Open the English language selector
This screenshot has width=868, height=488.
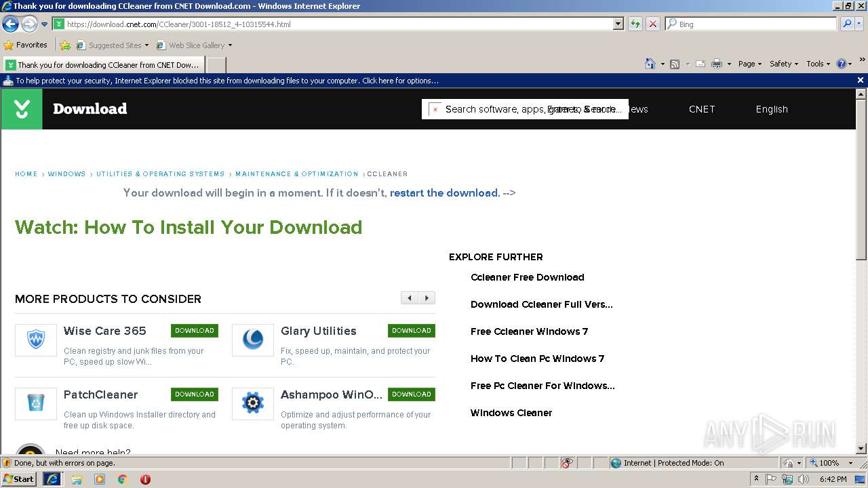pyautogui.click(x=772, y=109)
